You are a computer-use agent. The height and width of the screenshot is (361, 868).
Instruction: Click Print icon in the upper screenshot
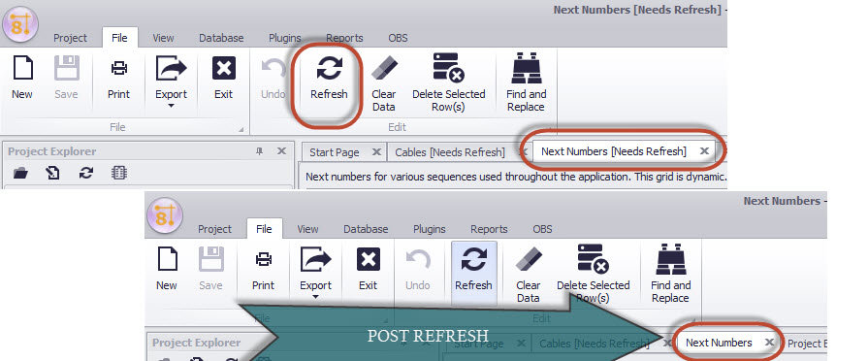pyautogui.click(x=118, y=69)
